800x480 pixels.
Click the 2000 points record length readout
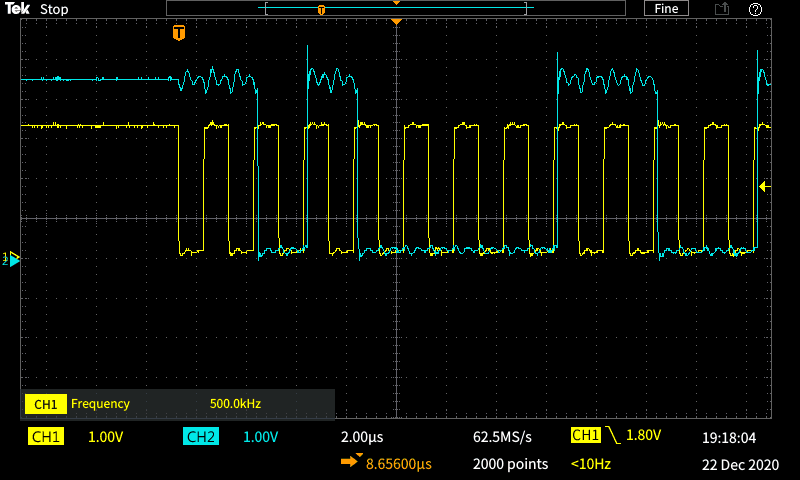tap(510, 464)
